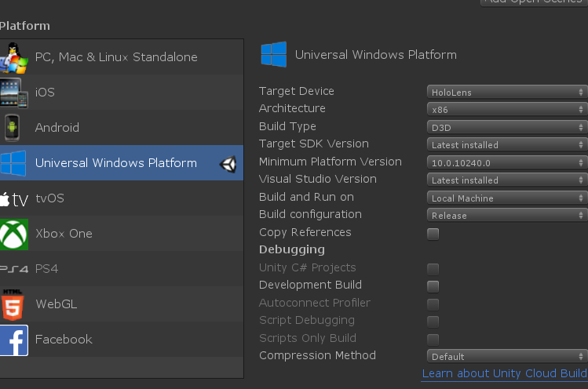
Task: Click the Unity C# Projects label
Action: point(307,267)
